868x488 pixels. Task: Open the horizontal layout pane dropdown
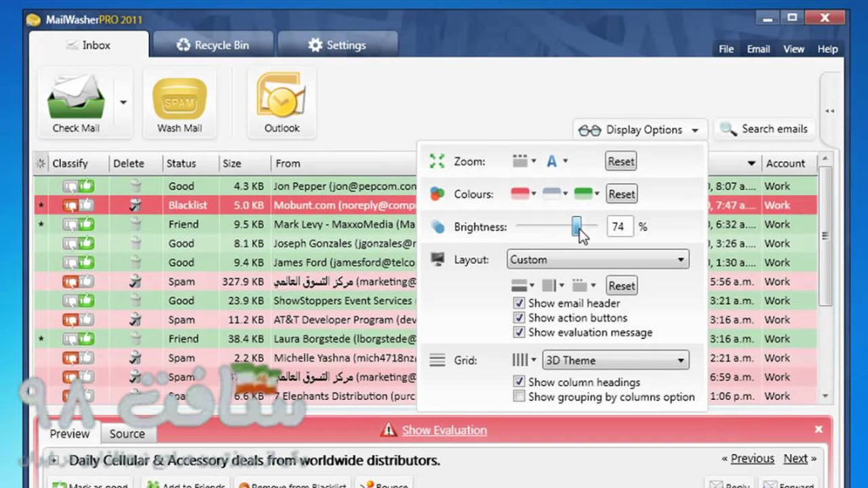[x=522, y=286]
